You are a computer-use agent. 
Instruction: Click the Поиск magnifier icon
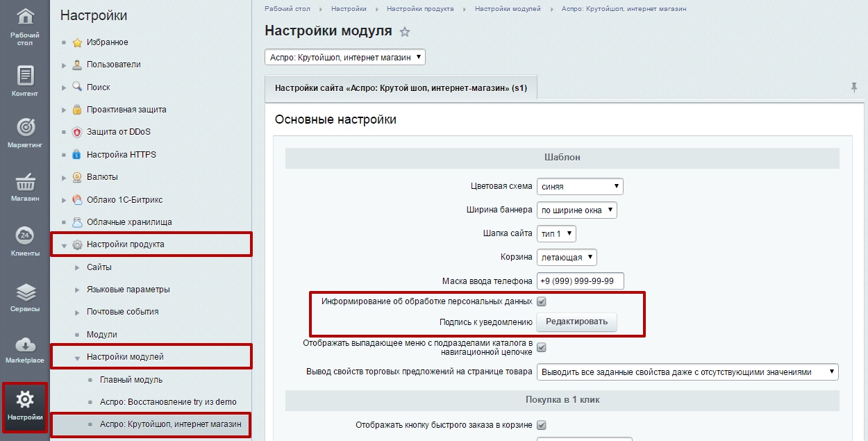77,87
